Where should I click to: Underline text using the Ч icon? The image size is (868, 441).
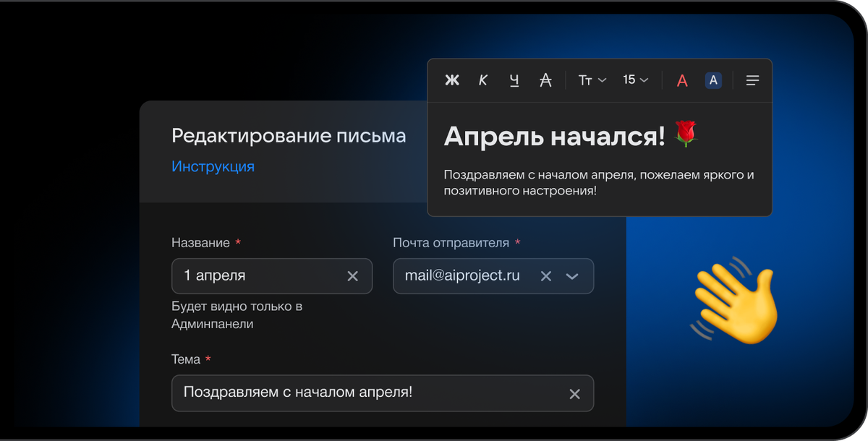coord(514,80)
